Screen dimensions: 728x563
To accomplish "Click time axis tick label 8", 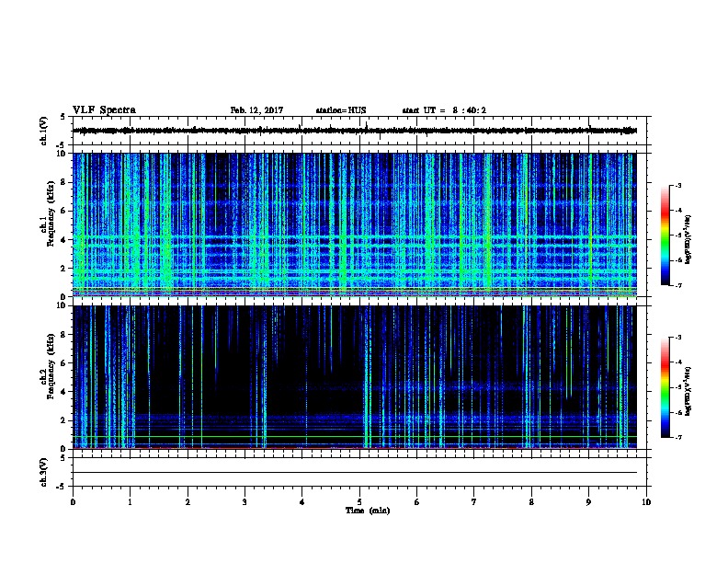I will (531, 501).
